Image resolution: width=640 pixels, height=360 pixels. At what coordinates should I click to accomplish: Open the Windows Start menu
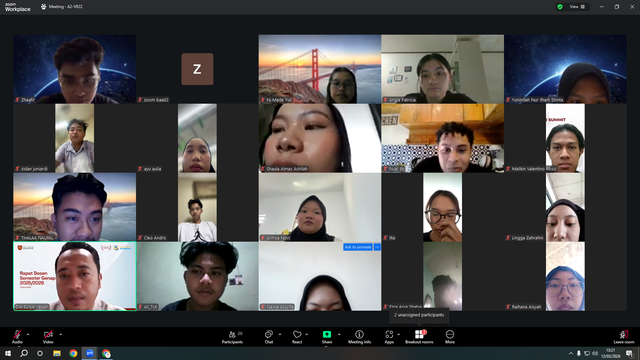click(8, 353)
